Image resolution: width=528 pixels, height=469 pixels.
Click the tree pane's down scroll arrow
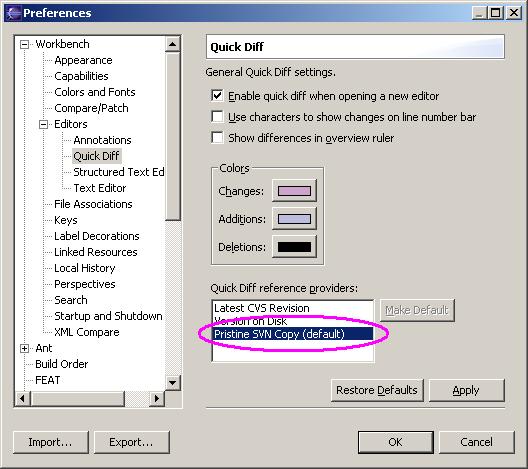(x=172, y=382)
